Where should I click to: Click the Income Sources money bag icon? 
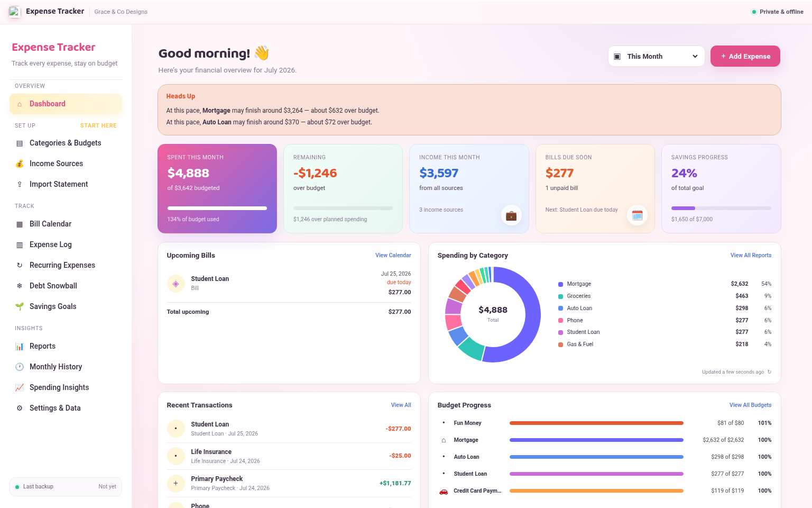click(20, 164)
